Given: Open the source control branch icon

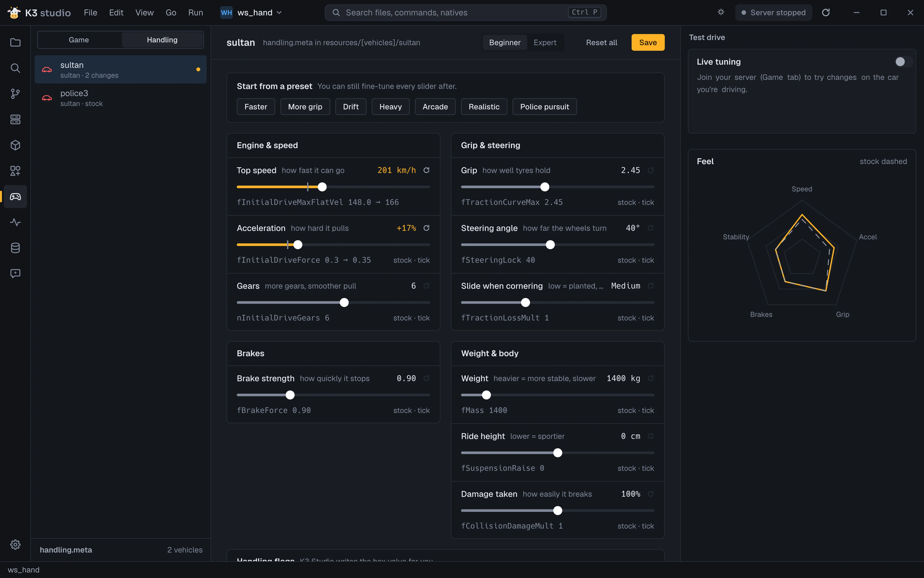Looking at the screenshot, I should 15,94.
